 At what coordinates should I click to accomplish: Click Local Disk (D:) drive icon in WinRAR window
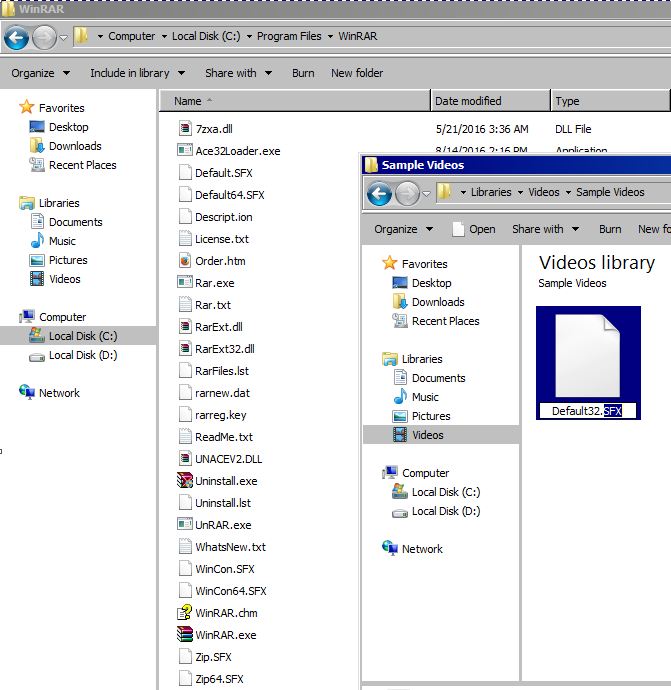pos(37,358)
